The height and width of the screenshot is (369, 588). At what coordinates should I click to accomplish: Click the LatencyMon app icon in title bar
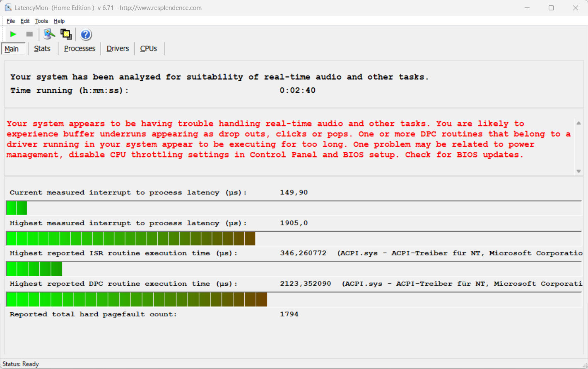click(8, 8)
